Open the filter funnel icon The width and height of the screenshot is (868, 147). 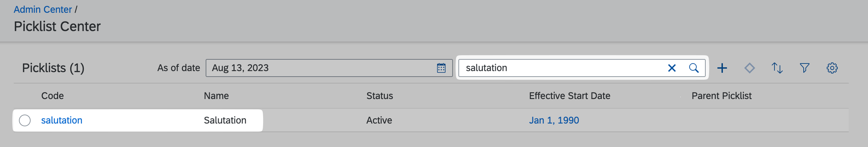(x=804, y=68)
